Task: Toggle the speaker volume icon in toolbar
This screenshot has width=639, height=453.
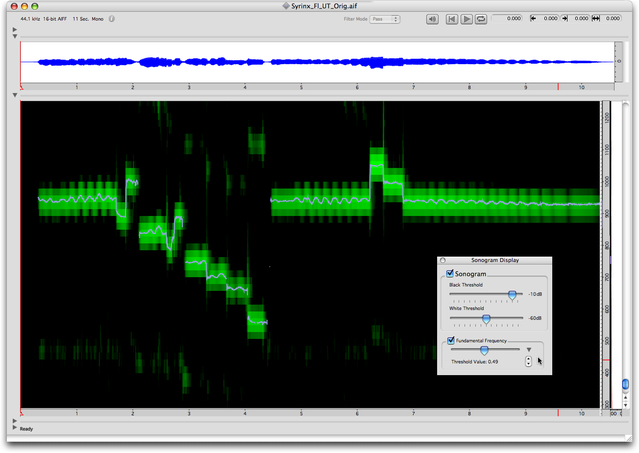Action: click(431, 18)
